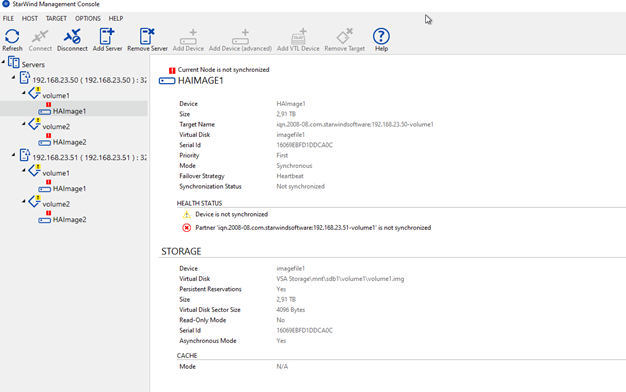Open the FILE menu
The height and width of the screenshot is (392, 626).
click(x=8, y=18)
